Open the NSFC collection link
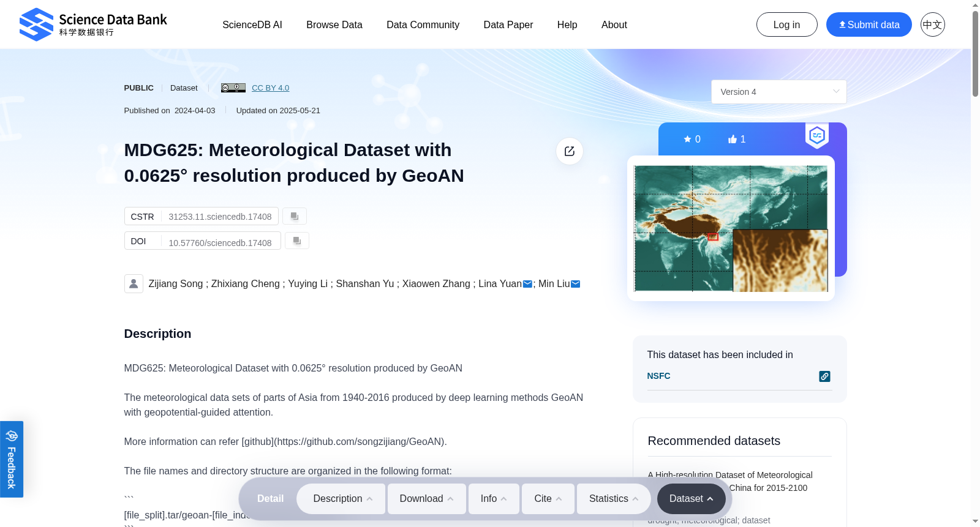 tap(659, 376)
